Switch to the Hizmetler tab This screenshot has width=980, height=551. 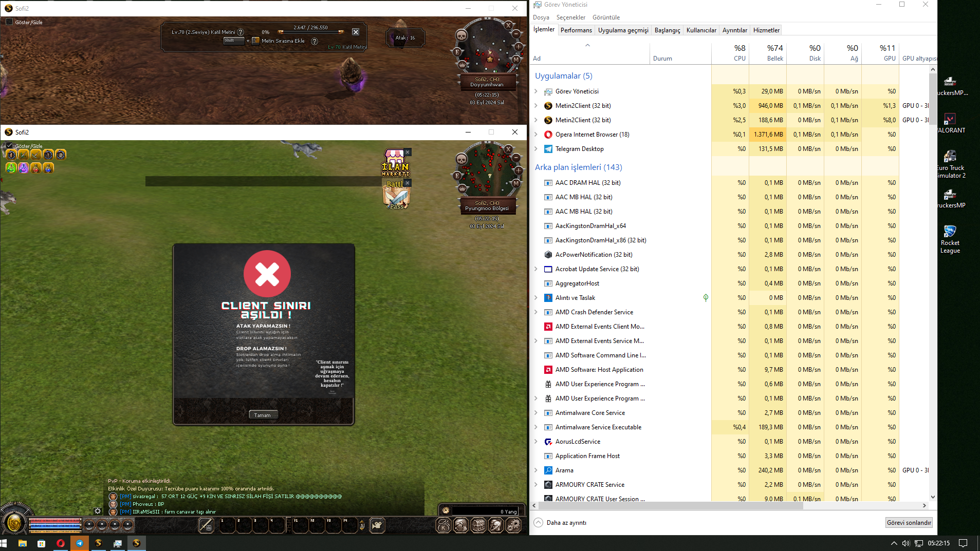tap(766, 30)
